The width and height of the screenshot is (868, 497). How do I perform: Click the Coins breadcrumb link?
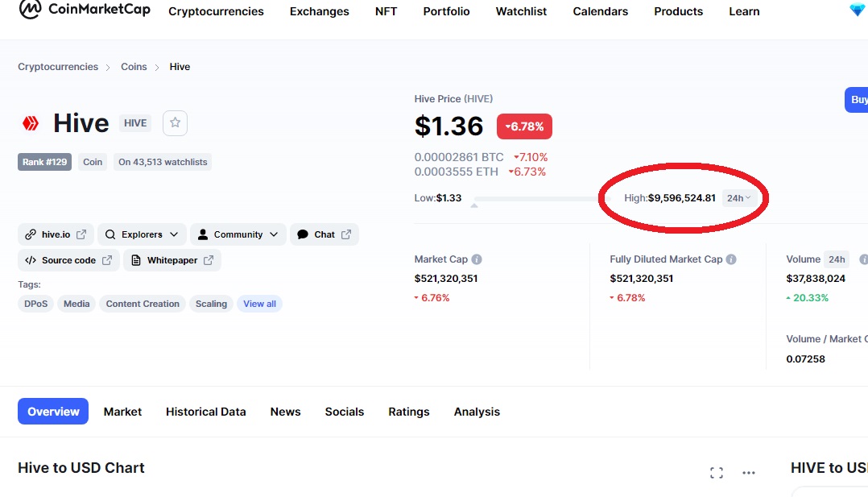click(x=134, y=67)
